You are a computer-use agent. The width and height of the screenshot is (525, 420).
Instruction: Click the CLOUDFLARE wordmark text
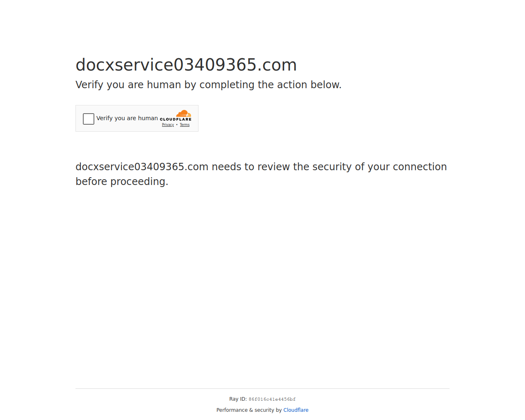pos(176,119)
